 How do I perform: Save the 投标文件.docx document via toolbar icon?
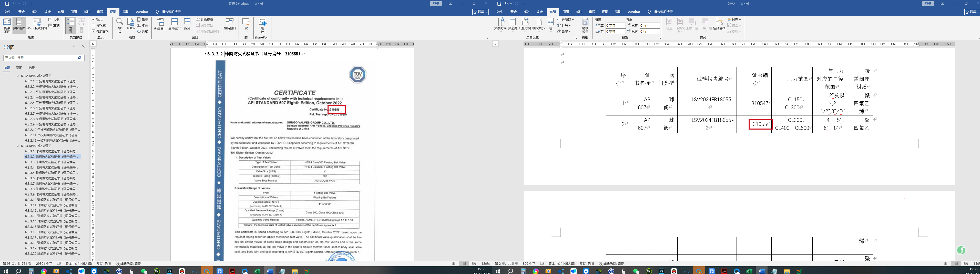coord(7,4)
